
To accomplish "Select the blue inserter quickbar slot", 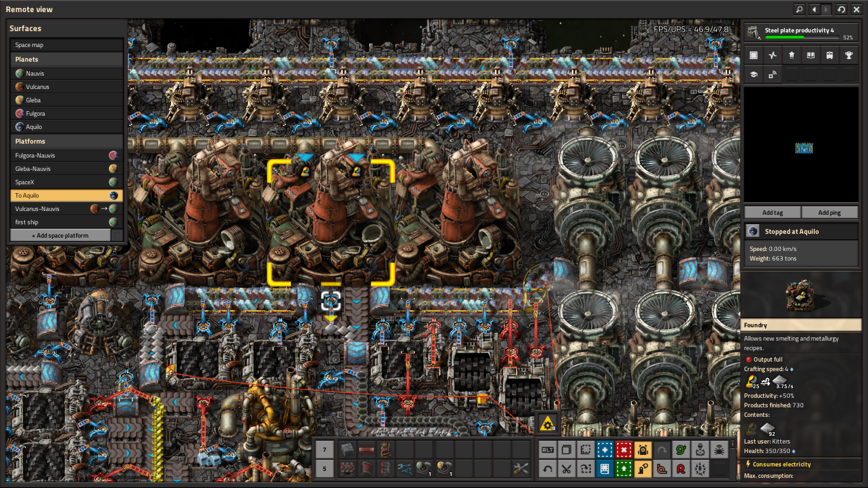I will 404,470.
